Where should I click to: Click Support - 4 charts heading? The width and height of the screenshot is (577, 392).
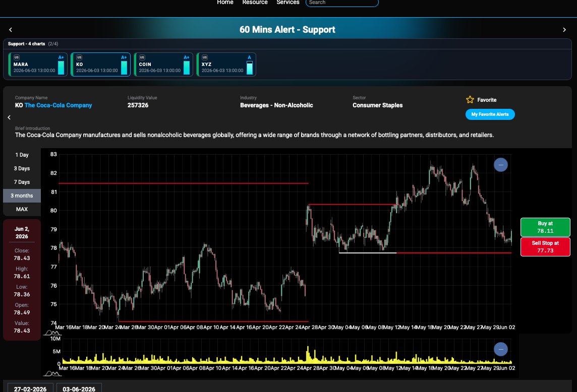pyautogui.click(x=27, y=44)
